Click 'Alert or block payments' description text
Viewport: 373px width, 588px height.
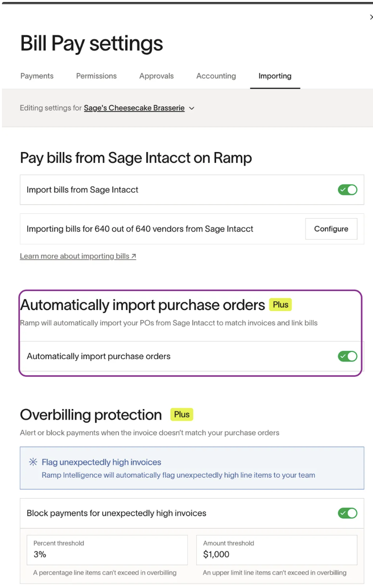150,432
